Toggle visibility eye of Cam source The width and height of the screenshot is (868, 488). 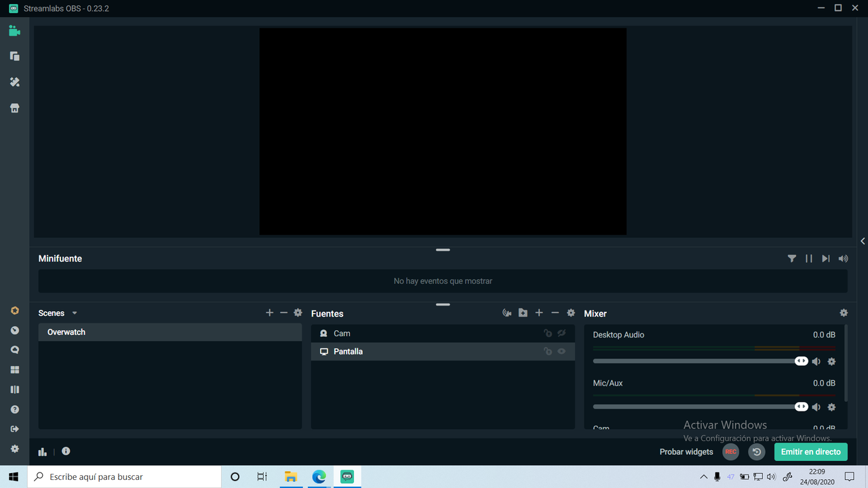(x=561, y=333)
